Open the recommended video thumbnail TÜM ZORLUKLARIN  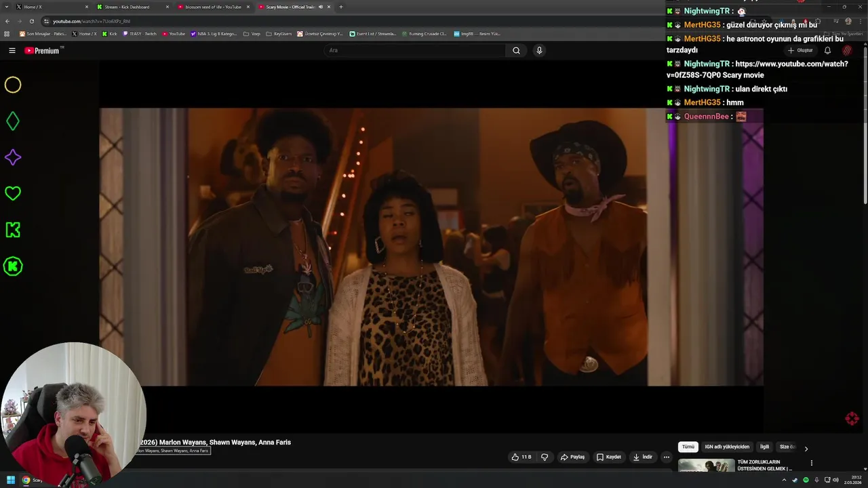pyautogui.click(x=706, y=466)
